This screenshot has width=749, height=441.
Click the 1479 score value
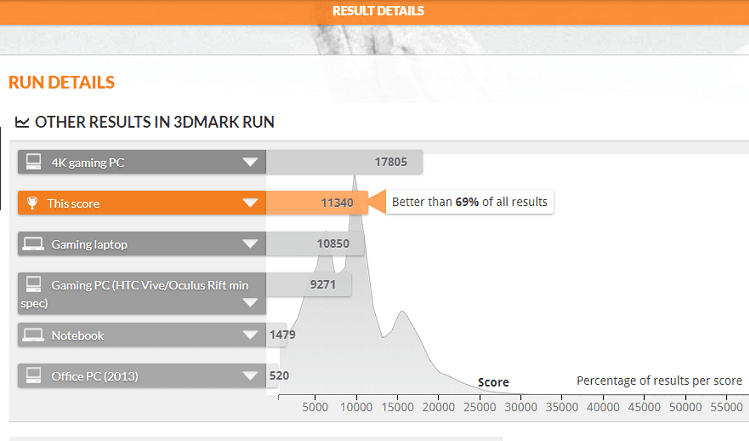282,334
